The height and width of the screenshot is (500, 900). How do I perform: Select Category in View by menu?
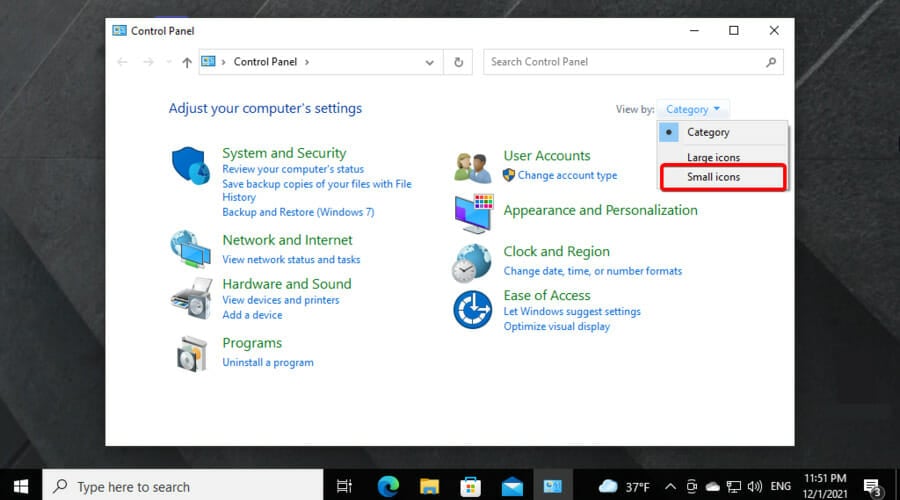pos(723,133)
